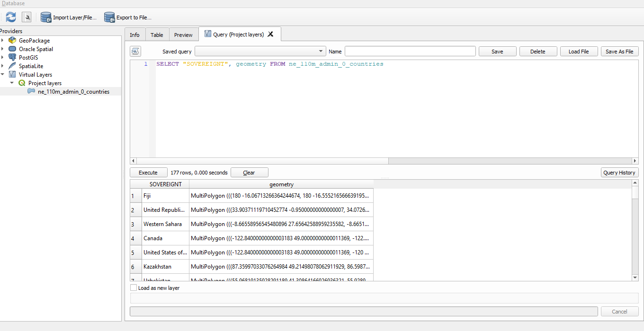Image resolution: width=644 pixels, height=331 pixels.
Task: Click the Export to File database icon
Action: pyautogui.click(x=109, y=17)
